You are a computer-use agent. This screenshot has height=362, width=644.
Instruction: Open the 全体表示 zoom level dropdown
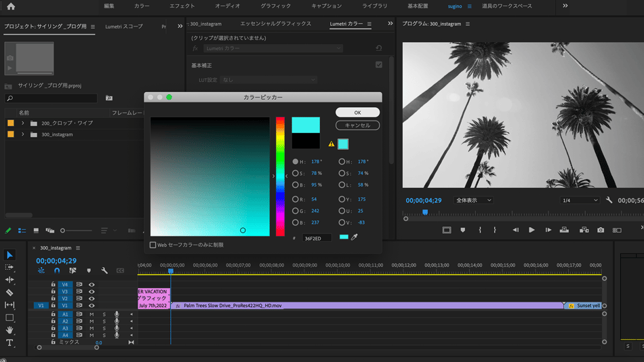[x=473, y=201]
